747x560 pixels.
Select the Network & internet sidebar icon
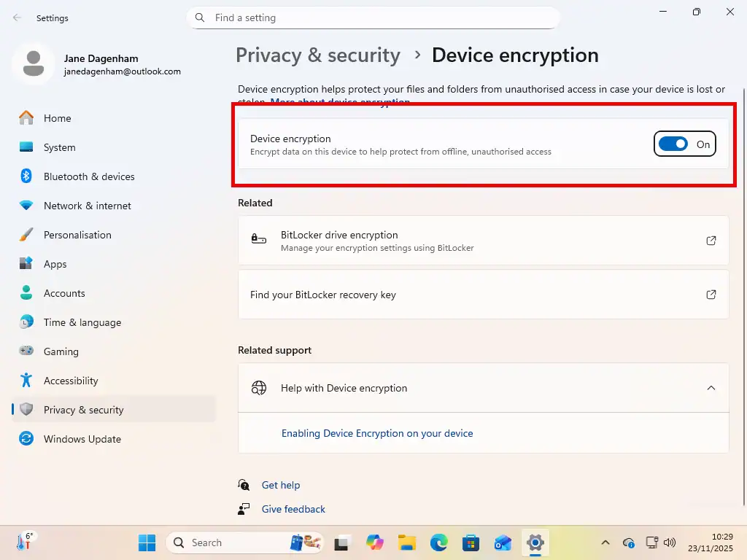click(x=26, y=206)
